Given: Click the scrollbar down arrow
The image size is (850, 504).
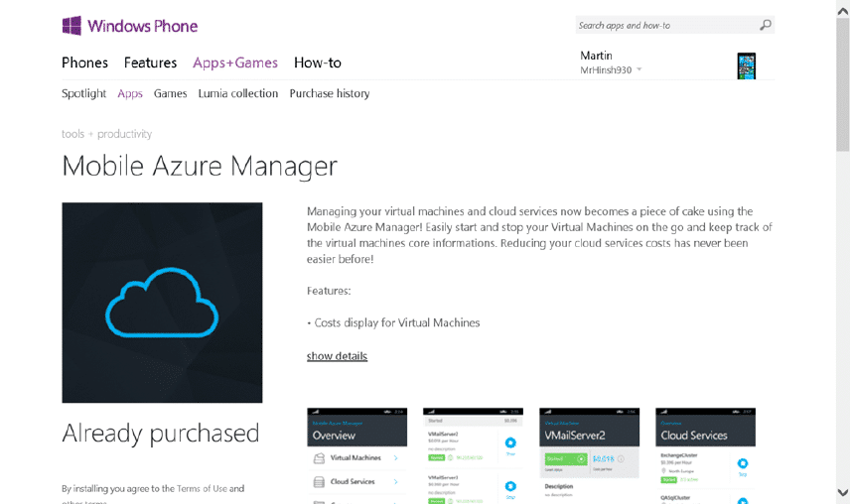Looking at the screenshot, I should [x=843, y=492].
